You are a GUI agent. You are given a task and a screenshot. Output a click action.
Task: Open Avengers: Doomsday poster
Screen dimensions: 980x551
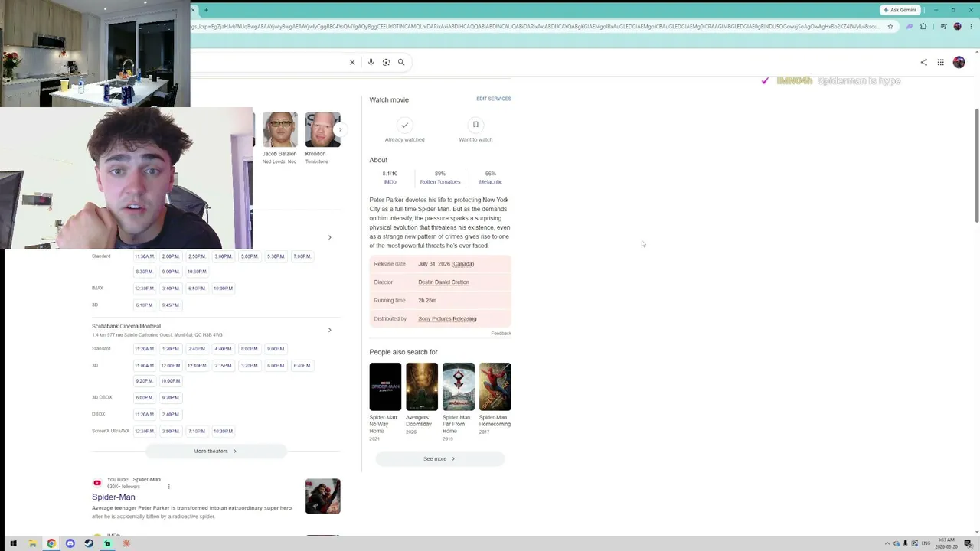pyautogui.click(x=422, y=387)
